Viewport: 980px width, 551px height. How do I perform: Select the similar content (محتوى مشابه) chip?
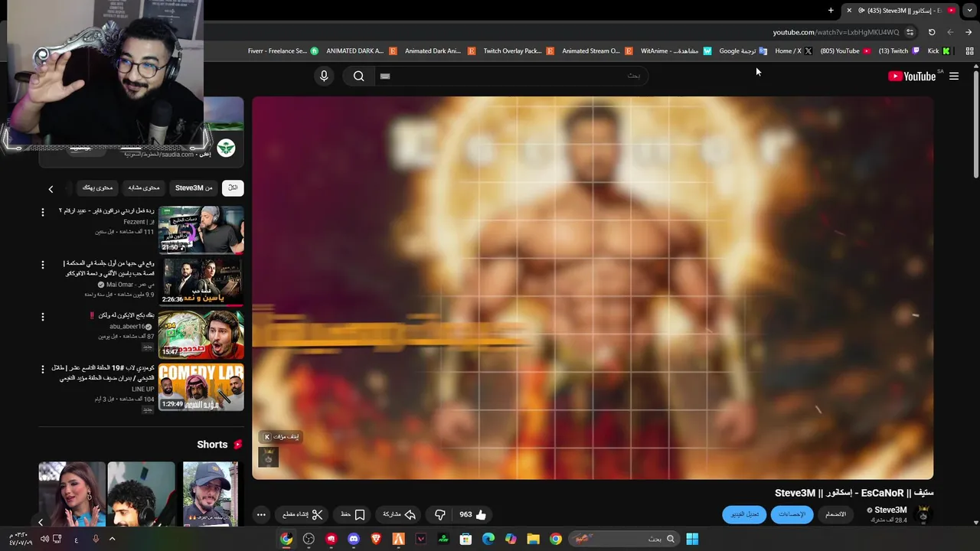pyautogui.click(x=144, y=187)
